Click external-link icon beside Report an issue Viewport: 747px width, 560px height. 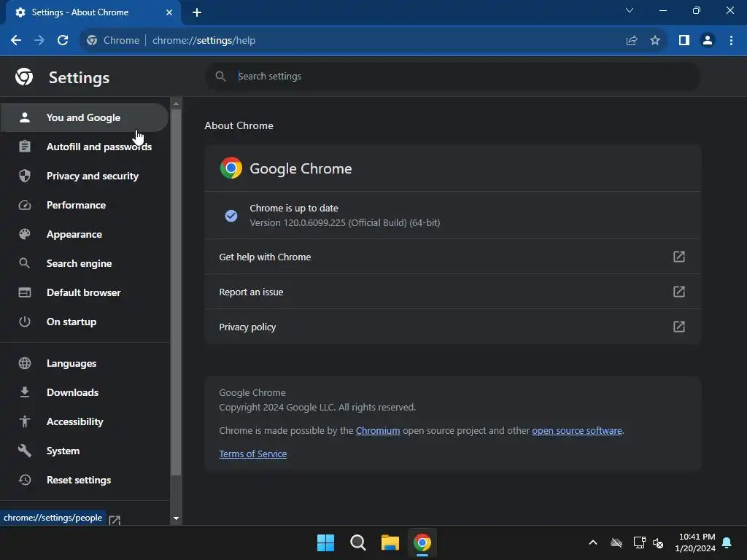point(679,292)
